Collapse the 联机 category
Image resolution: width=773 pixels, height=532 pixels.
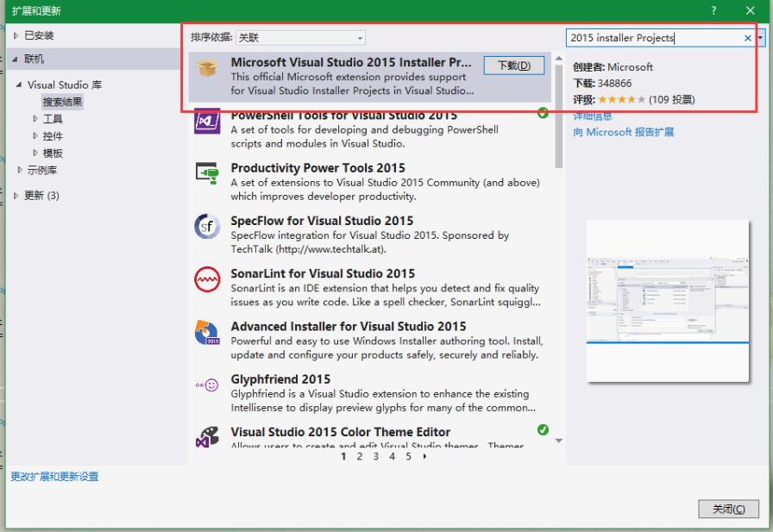tap(15, 59)
